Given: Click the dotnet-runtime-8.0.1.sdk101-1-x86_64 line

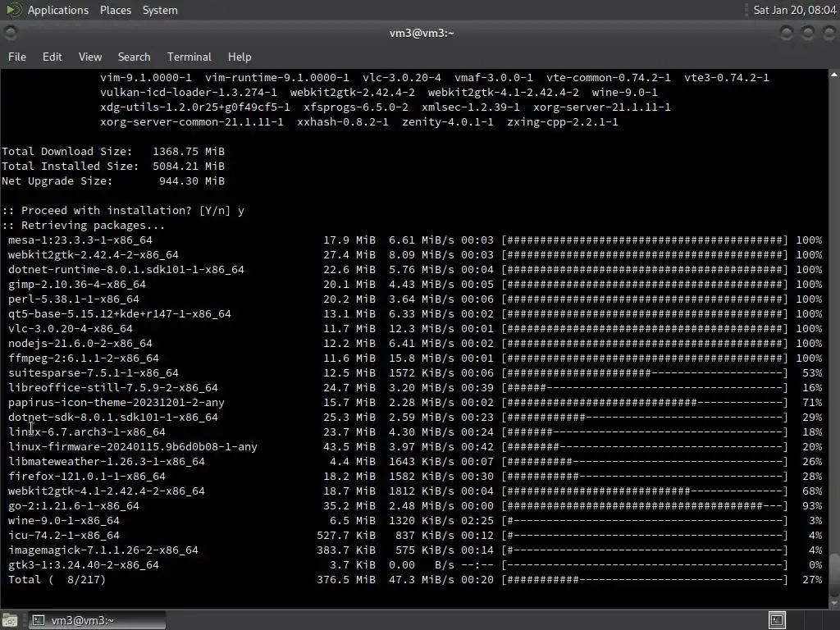Looking at the screenshot, I should pyautogui.click(x=415, y=269).
